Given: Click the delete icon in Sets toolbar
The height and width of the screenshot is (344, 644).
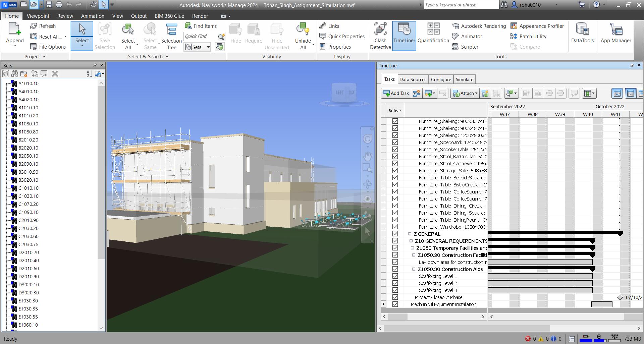Looking at the screenshot, I should (x=55, y=74).
